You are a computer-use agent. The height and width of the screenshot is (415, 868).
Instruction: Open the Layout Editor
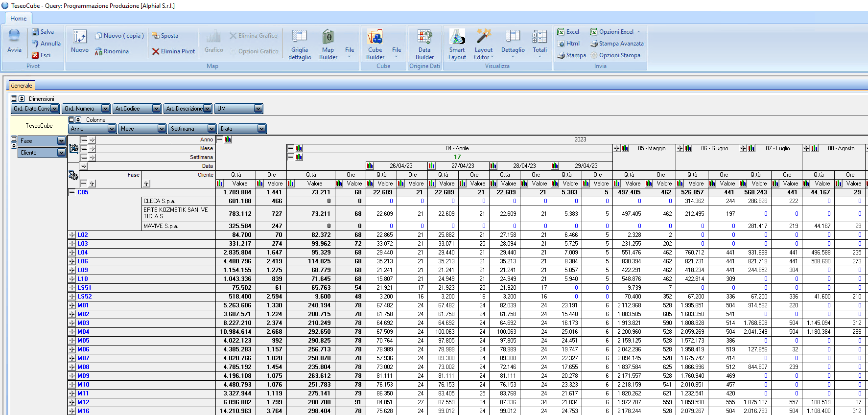[484, 45]
